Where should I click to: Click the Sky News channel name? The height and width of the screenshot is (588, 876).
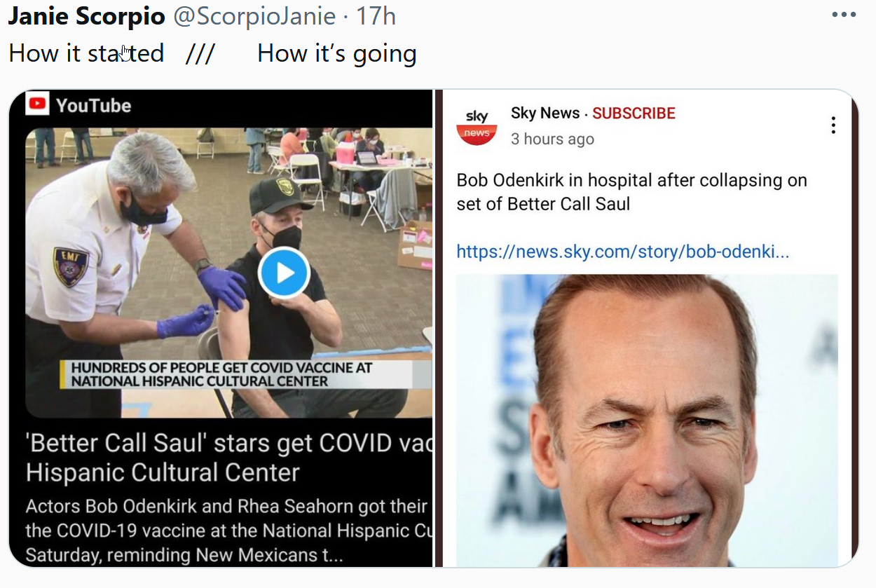(x=545, y=114)
